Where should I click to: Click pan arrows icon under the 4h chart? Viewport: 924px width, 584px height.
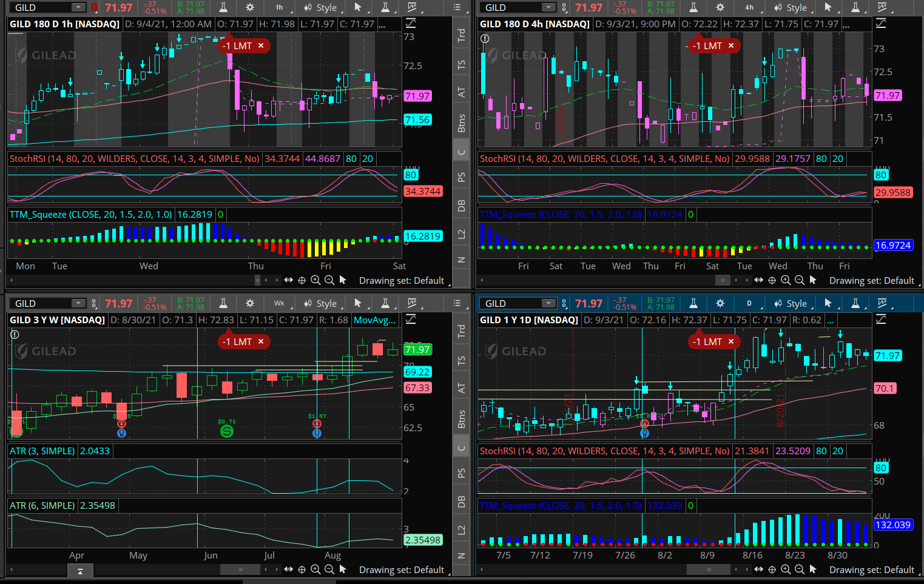pos(758,280)
